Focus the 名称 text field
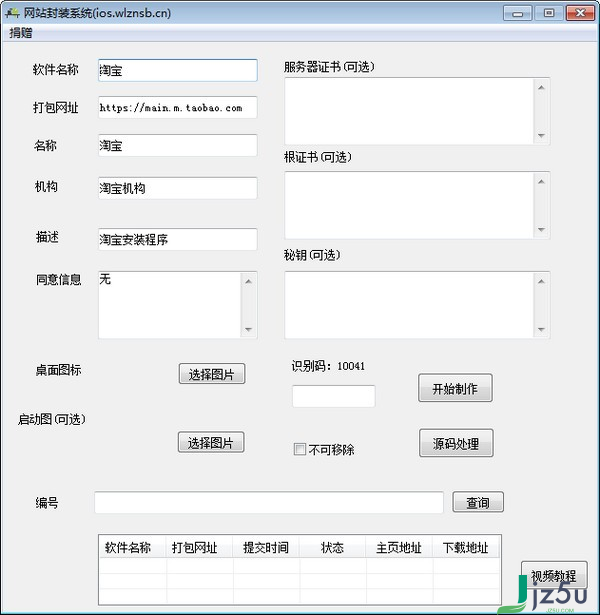 (x=178, y=145)
